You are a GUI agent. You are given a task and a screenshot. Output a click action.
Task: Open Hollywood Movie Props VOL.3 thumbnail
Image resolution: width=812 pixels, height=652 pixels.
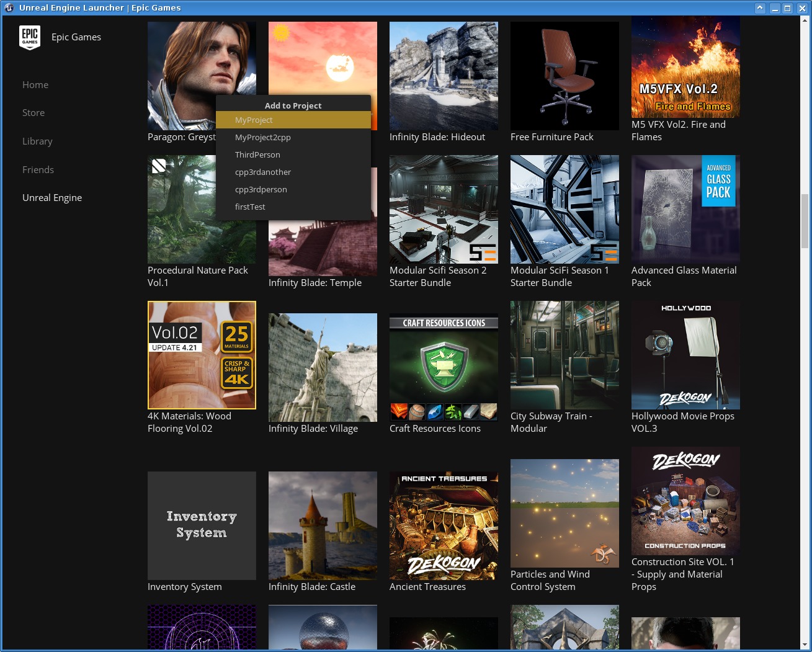coord(685,355)
